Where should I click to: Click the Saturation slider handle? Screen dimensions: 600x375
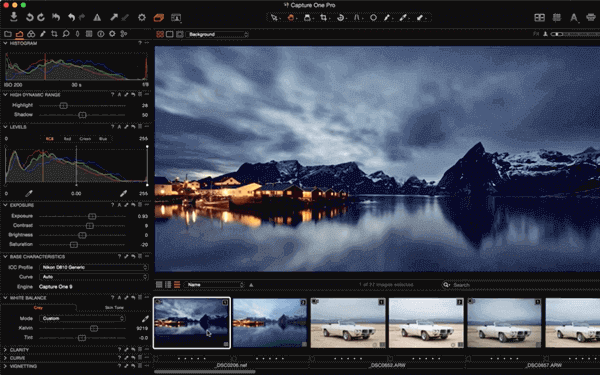73,245
